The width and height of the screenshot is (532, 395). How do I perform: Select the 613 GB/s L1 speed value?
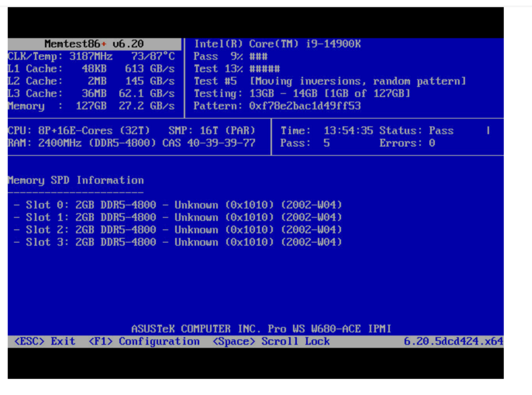tap(149, 69)
